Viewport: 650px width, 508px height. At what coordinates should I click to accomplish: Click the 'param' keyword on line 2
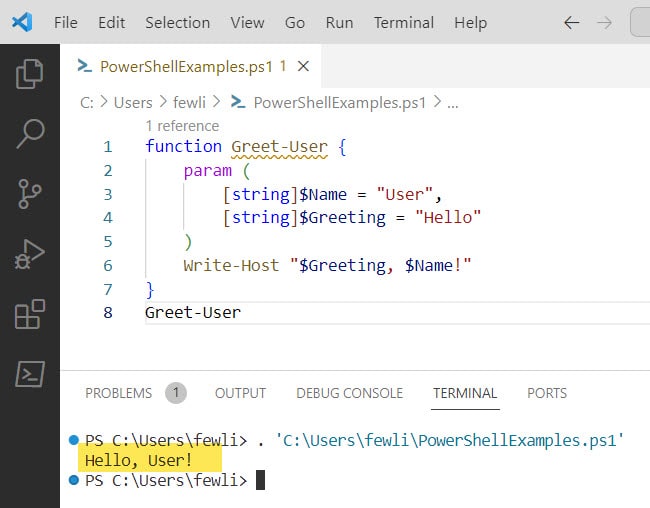[x=208, y=170]
